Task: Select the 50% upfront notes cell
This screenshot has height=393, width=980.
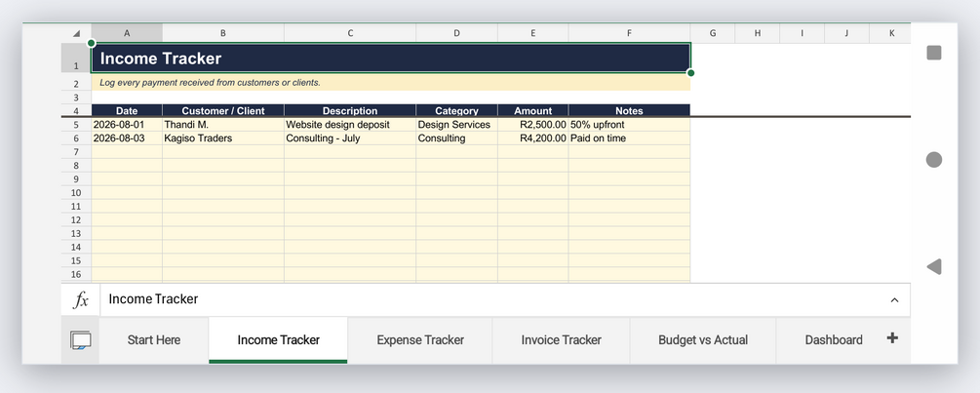Action: 629,125
